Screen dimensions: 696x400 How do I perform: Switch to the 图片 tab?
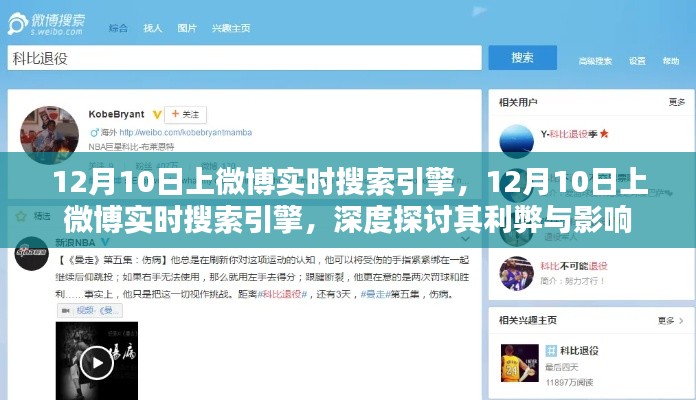pyautogui.click(x=187, y=28)
